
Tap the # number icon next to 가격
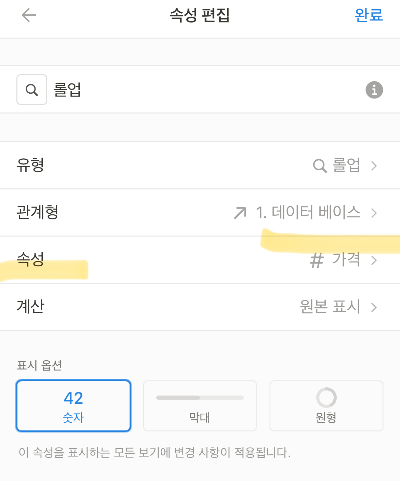click(317, 260)
